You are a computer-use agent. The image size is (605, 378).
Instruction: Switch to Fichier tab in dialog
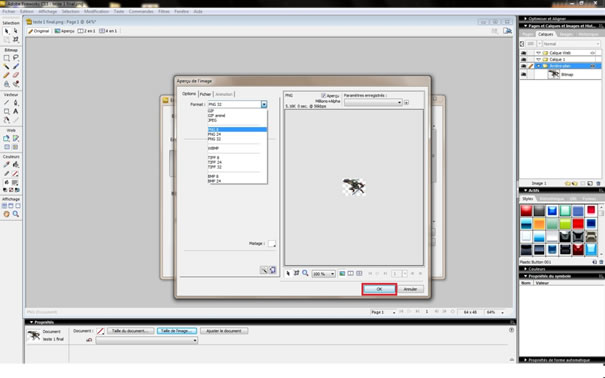click(x=206, y=94)
